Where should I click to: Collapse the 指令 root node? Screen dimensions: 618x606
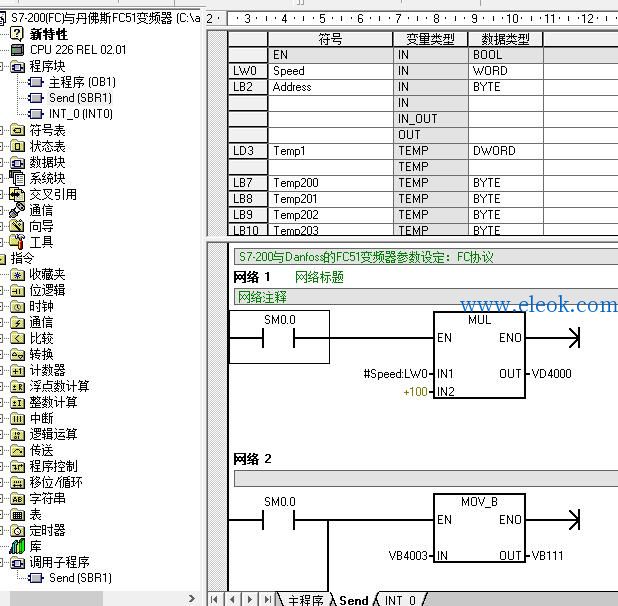point(2,259)
